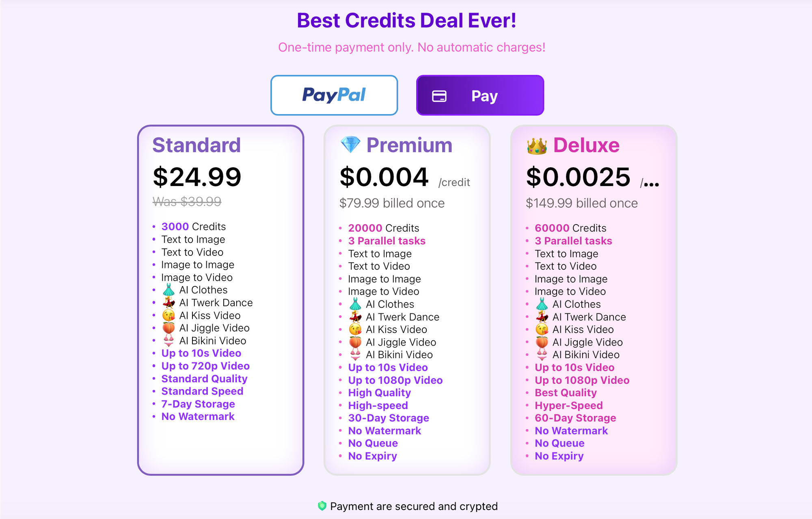Click the crossed-out Was $39.99 price
812x519 pixels.
pyautogui.click(x=187, y=201)
